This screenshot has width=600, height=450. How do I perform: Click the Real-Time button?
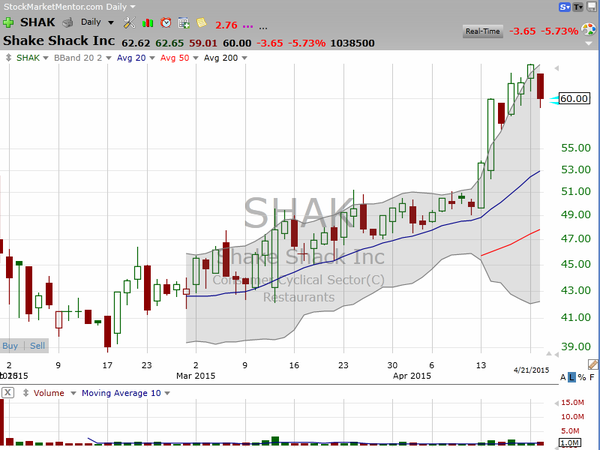[x=483, y=31]
